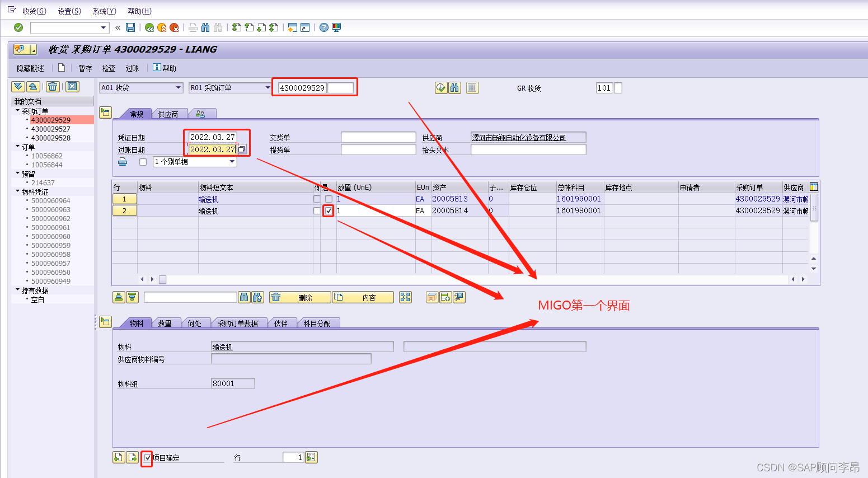Image resolution: width=868 pixels, height=478 pixels.
Task: Select purchase order 4300029527 in the tree
Action: (50, 129)
